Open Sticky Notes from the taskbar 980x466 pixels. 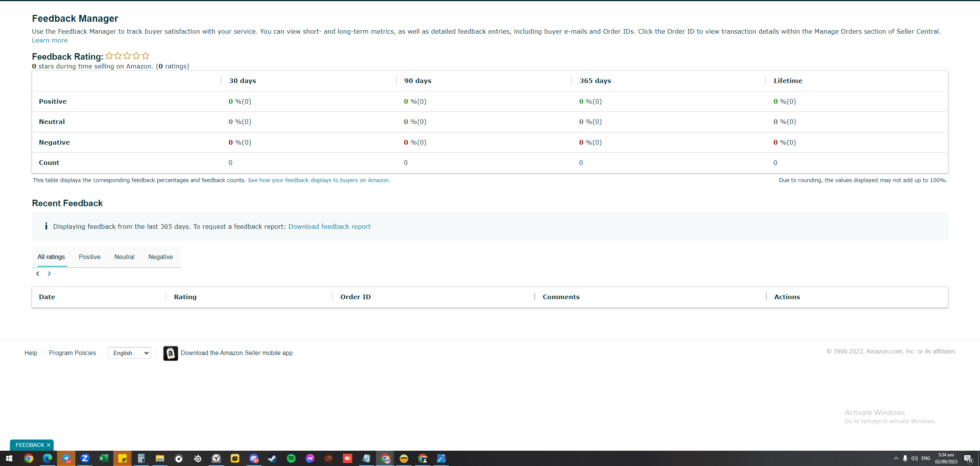click(x=122, y=458)
